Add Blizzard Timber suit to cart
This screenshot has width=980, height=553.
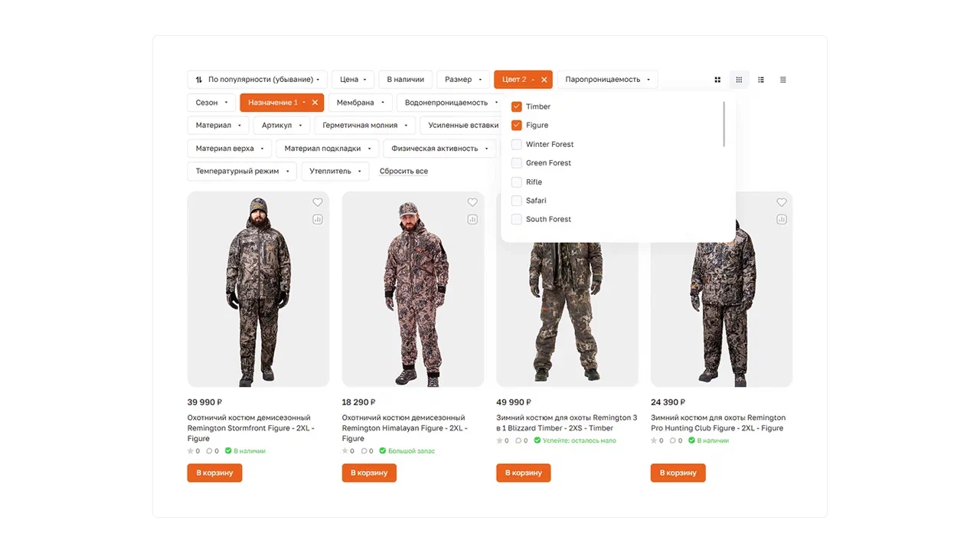click(524, 473)
